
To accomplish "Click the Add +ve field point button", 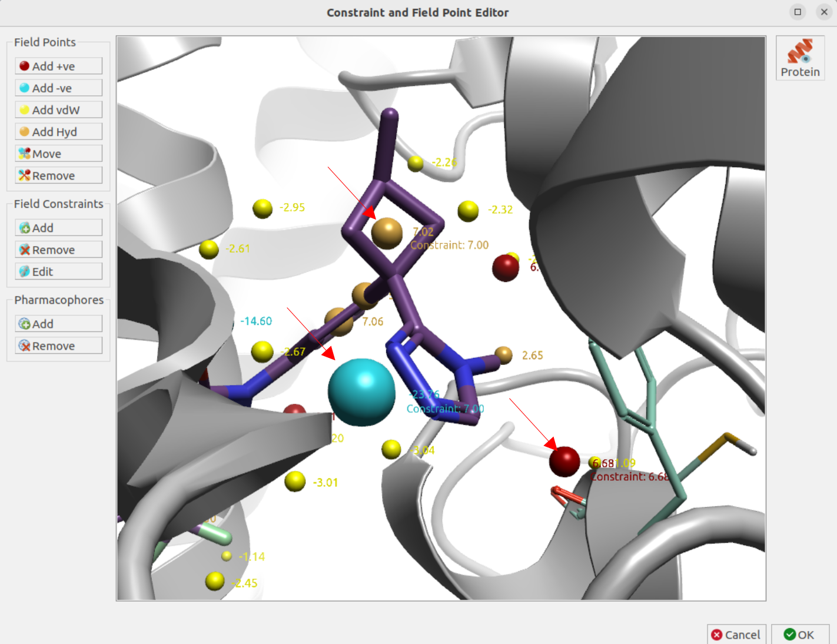I will pos(58,66).
